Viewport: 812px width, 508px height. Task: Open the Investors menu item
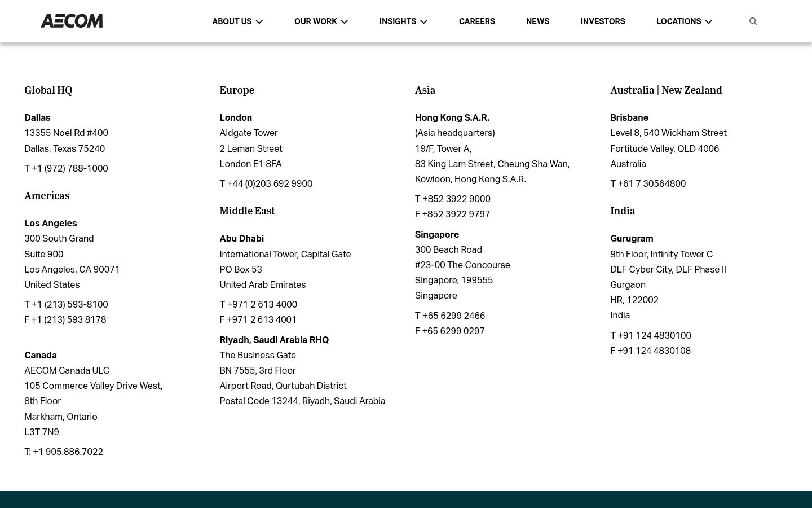coord(603,21)
